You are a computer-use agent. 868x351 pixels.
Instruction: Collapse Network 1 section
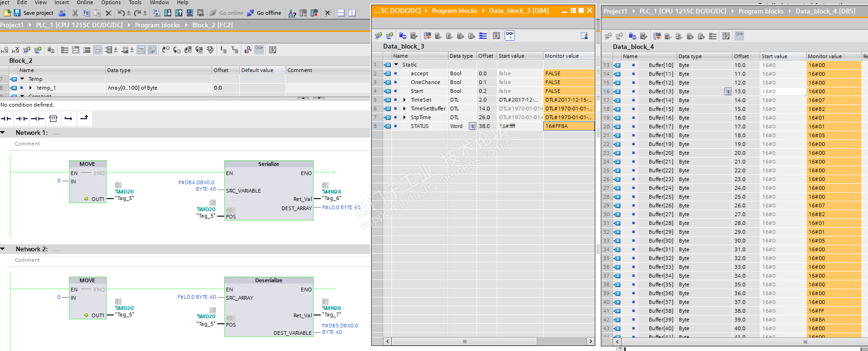click(3, 133)
